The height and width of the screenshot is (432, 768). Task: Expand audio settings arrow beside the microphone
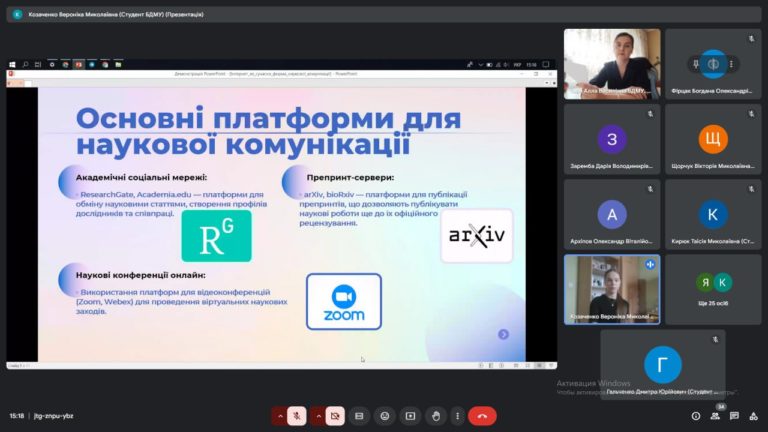pyautogui.click(x=280, y=415)
